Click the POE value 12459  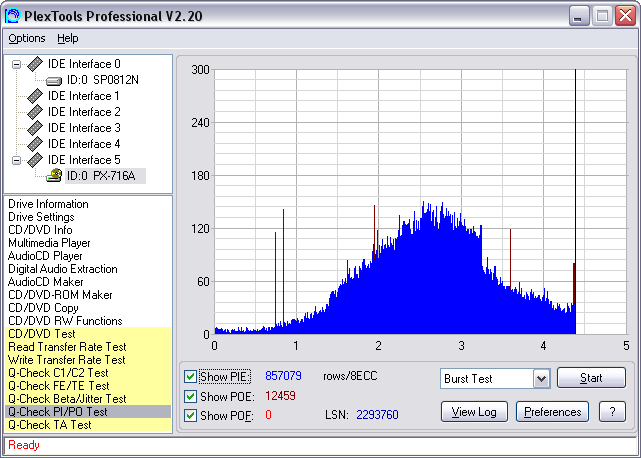click(280, 396)
